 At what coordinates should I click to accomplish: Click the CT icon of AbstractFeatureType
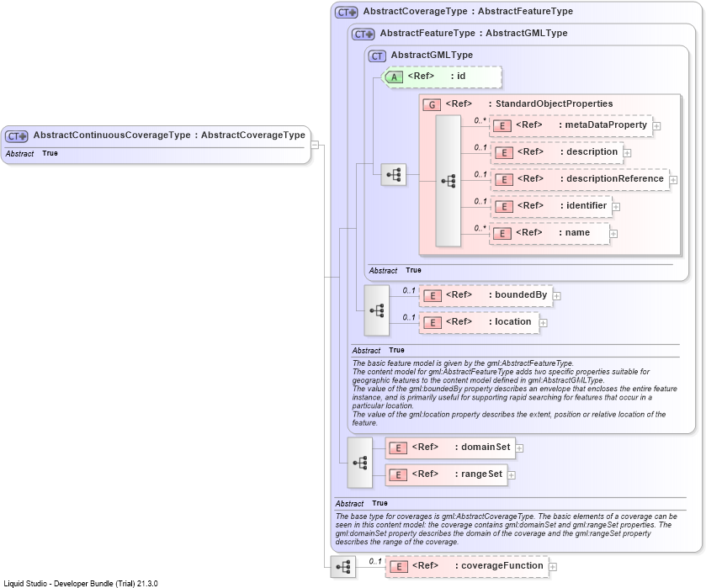pyautogui.click(x=363, y=34)
